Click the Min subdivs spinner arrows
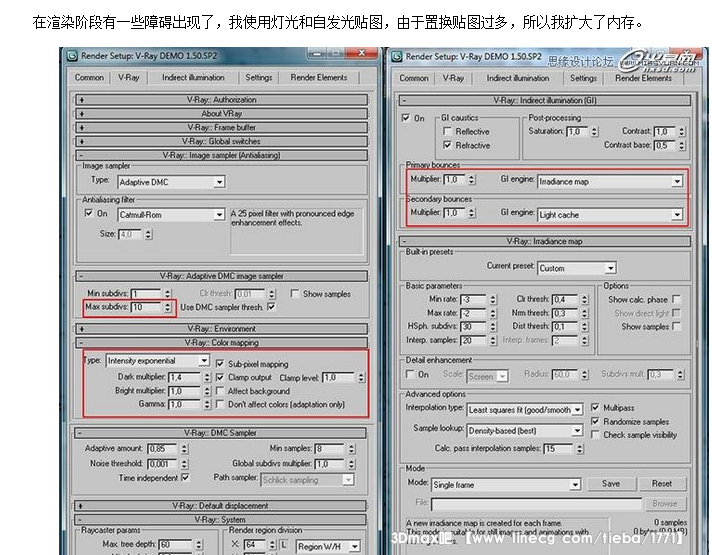The image size is (712, 555). (168, 294)
